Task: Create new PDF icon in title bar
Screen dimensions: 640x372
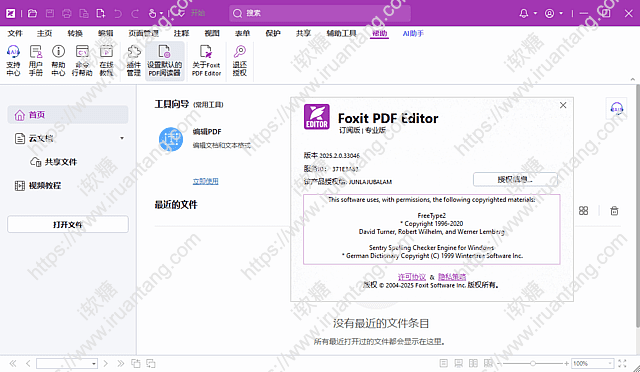Action: click(x=100, y=13)
